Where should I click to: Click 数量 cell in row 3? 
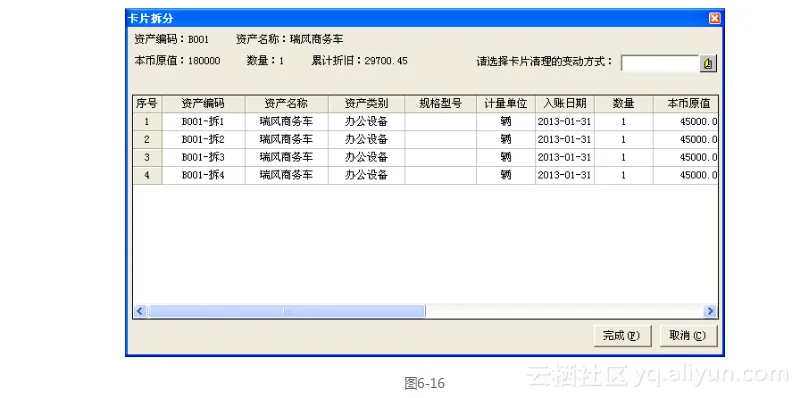pos(623,158)
